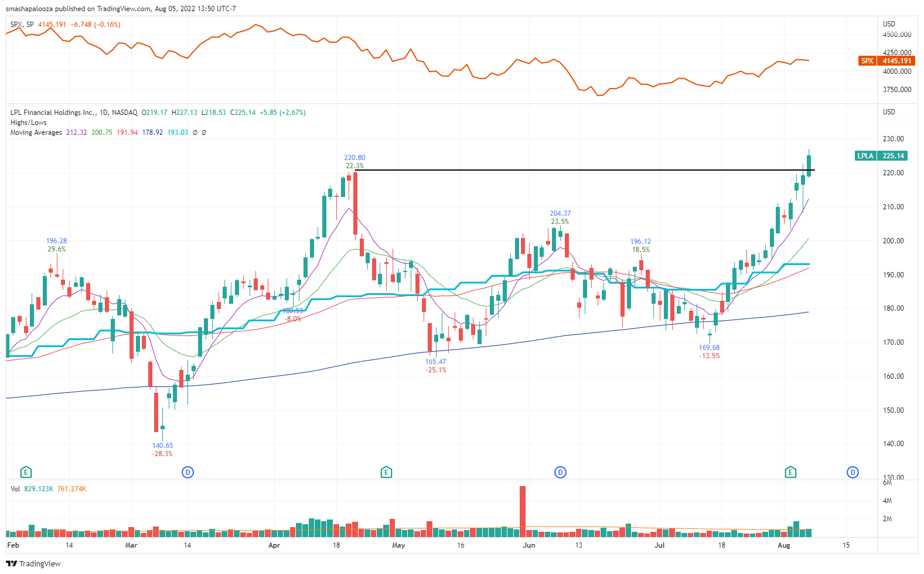The image size is (924, 574).
Task: Click the H227.13 high value
Action: coord(184,113)
